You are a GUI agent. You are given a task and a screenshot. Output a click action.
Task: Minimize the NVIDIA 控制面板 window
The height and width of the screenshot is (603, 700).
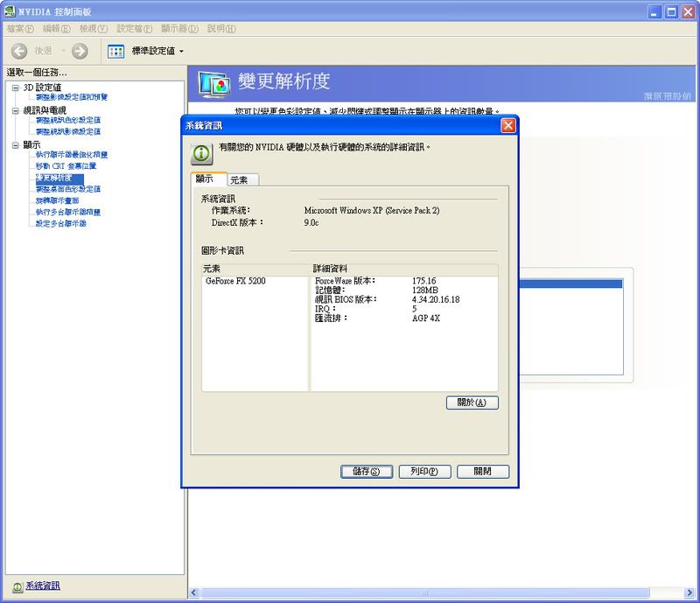coord(654,12)
